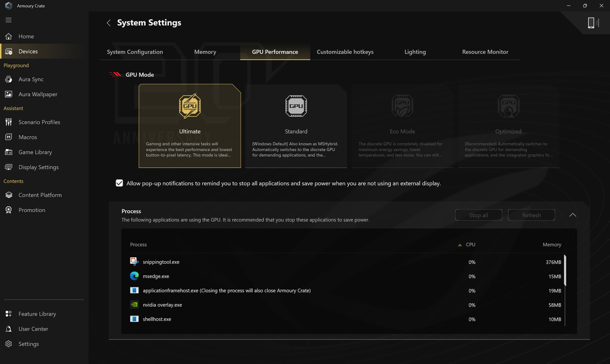Click the Settings gear icon

point(9,344)
